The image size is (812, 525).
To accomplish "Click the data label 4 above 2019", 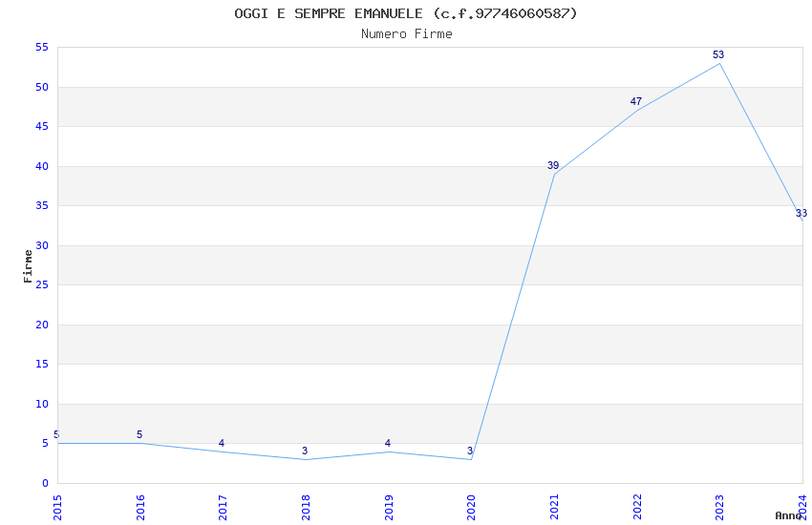I will click(388, 443).
